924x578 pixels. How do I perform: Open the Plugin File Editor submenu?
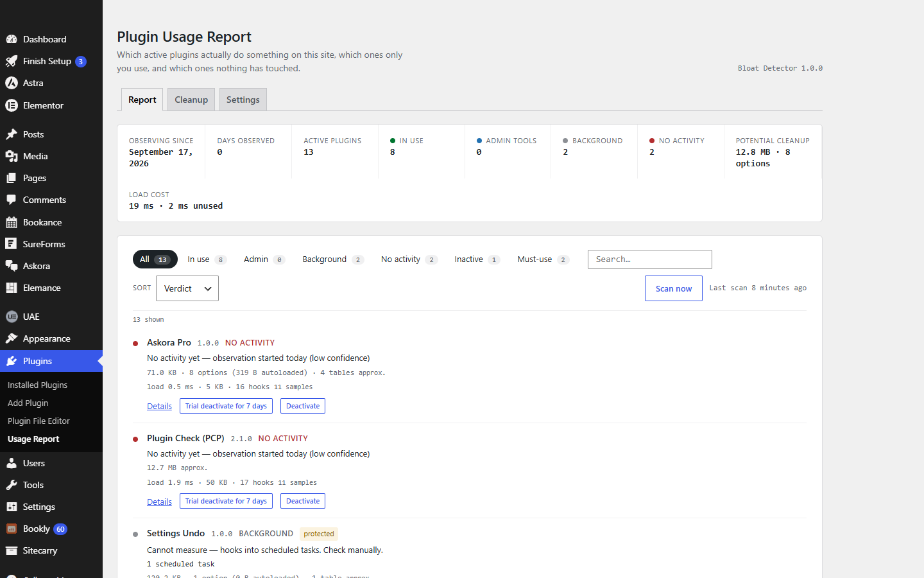pyautogui.click(x=38, y=421)
